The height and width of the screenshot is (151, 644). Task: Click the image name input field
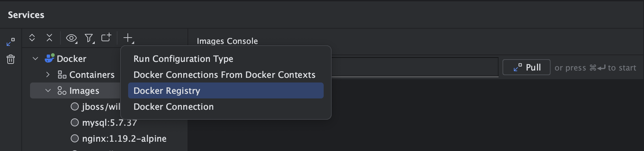[414, 68]
